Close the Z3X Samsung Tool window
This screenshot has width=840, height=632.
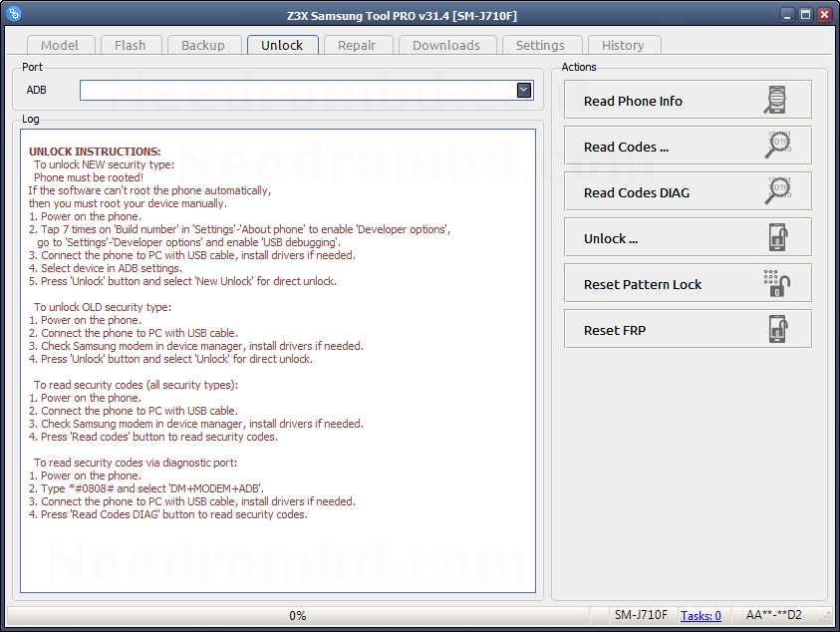824,15
